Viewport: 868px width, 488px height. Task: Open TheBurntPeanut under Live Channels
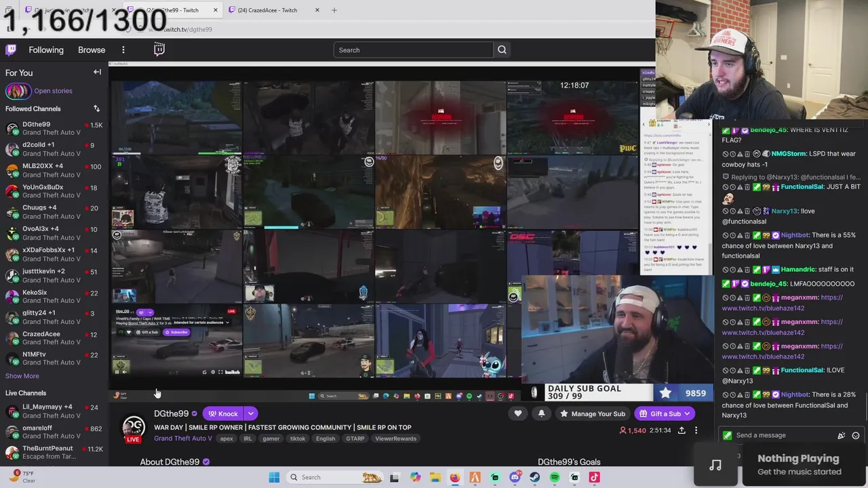[54, 452]
